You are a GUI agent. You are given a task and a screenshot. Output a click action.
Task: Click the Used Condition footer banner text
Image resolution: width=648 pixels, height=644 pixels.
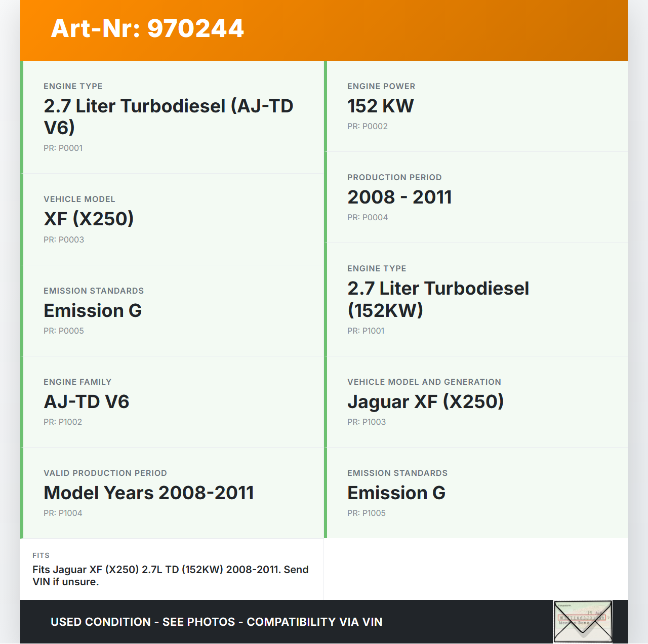coord(216,622)
